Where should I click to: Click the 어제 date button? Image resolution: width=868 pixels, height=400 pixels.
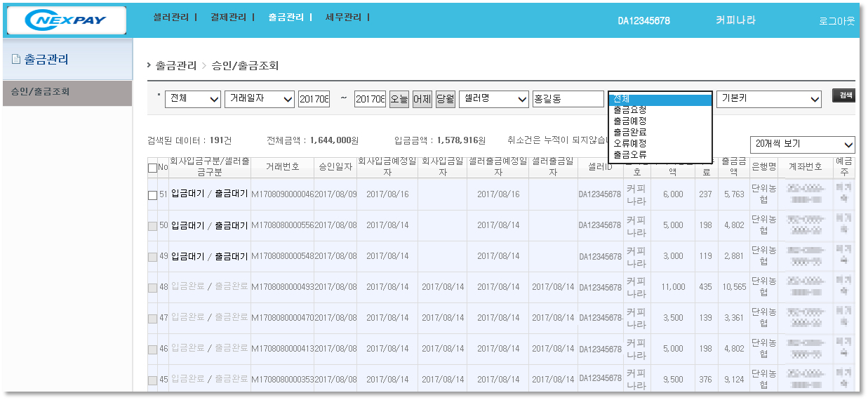tap(422, 100)
